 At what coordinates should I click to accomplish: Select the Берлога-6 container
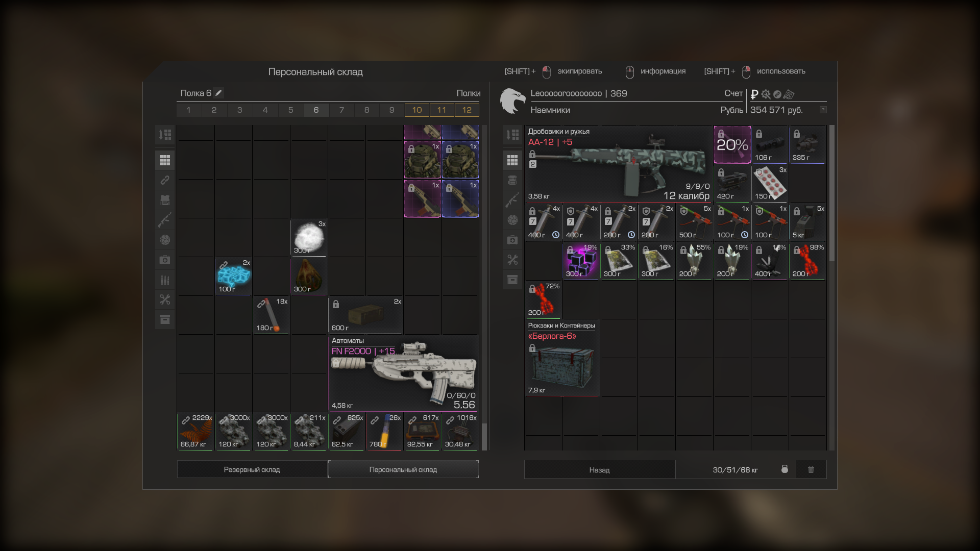pyautogui.click(x=562, y=358)
